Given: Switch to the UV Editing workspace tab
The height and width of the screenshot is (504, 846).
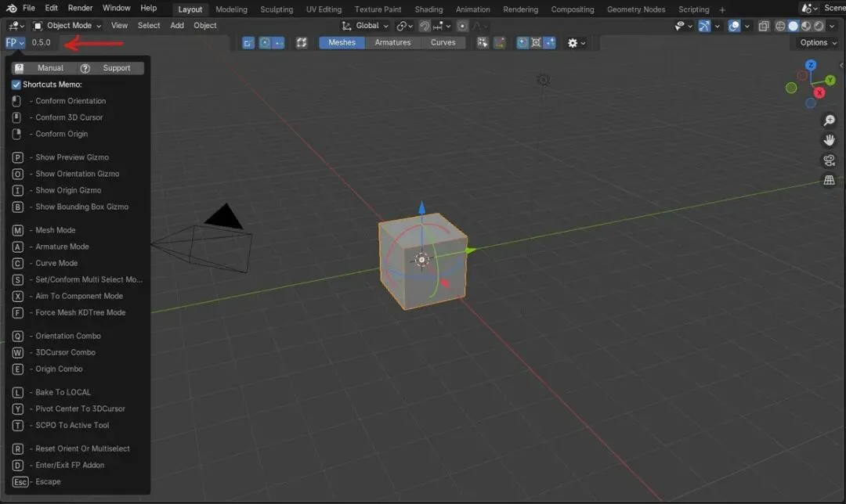Looking at the screenshot, I should coord(324,9).
